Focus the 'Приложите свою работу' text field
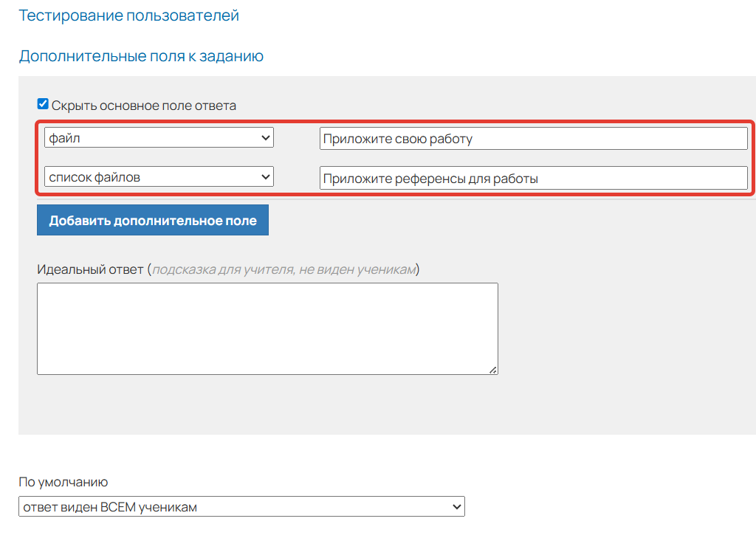This screenshot has width=756, height=541. [533, 139]
